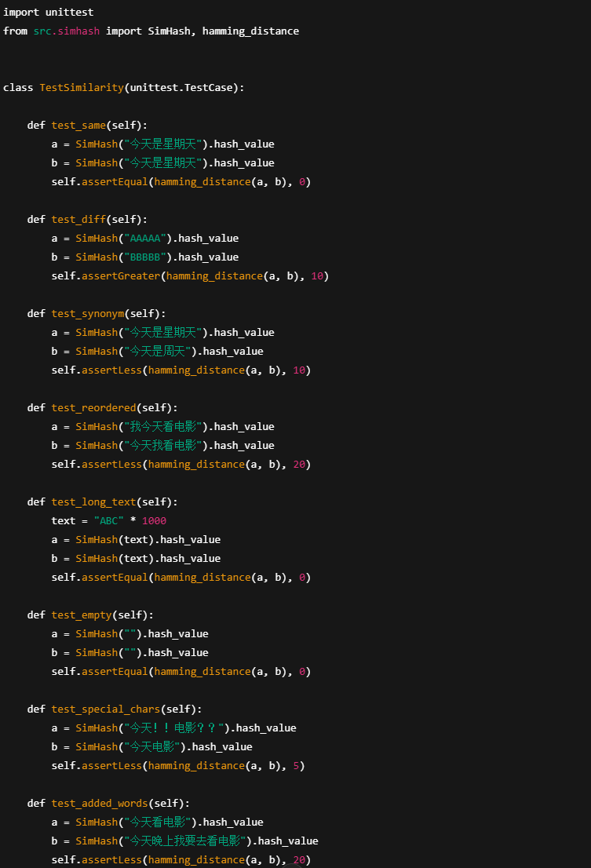Click the 'TestSimilarity' class name
This screenshot has height=868, width=591.
[82, 87]
